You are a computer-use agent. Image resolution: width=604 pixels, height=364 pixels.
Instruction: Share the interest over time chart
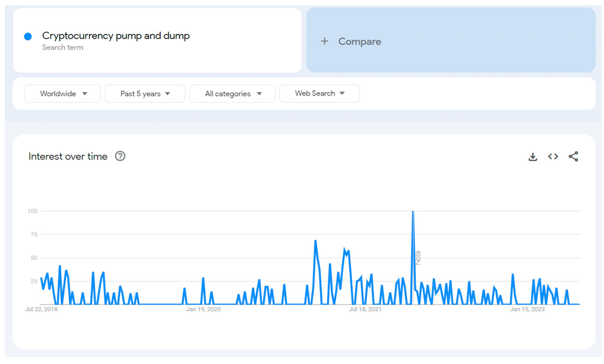[573, 156]
